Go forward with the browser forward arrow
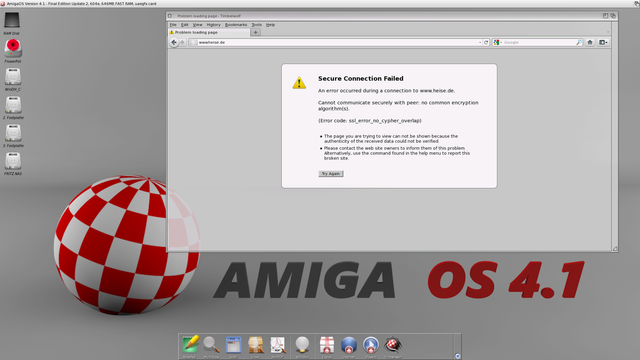640x360 pixels. tap(182, 42)
